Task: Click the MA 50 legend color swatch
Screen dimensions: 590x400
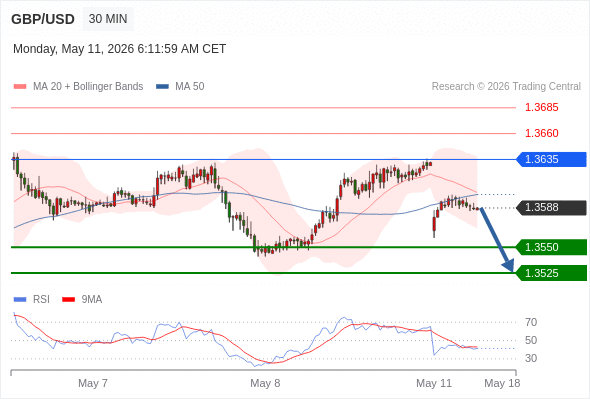Action: pos(162,87)
